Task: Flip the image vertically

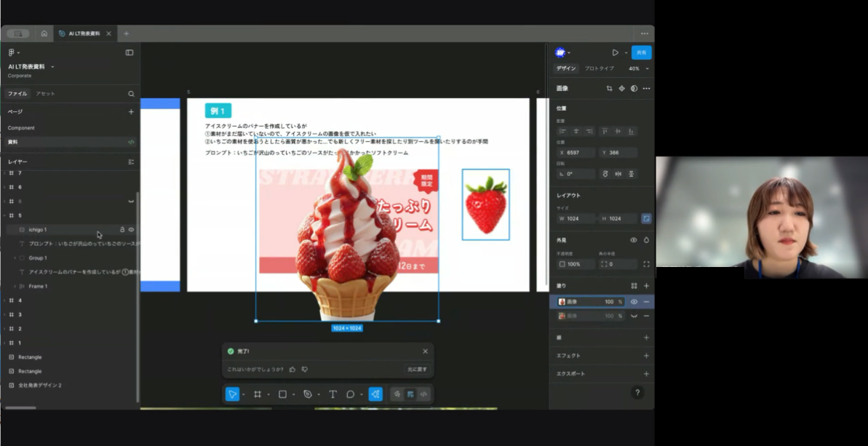Action: 631,174
